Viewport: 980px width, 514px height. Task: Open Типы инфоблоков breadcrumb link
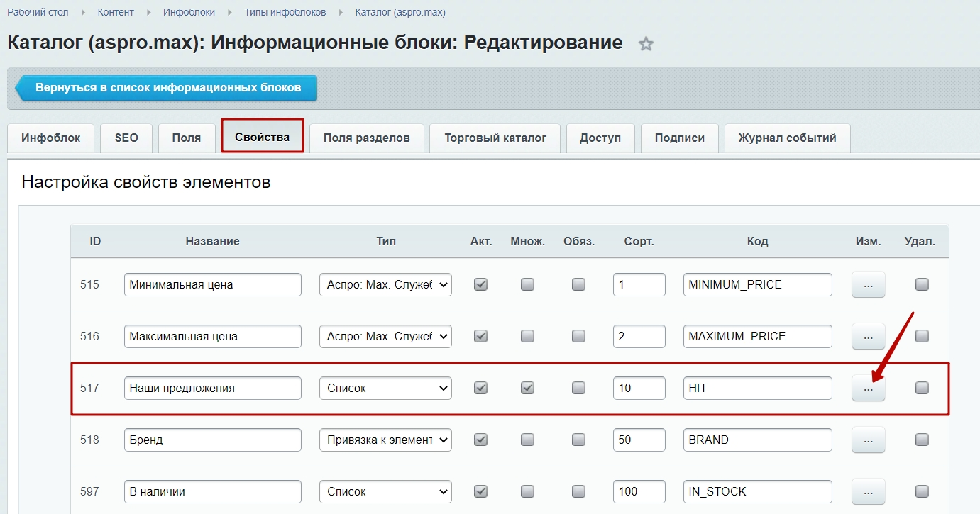coord(285,12)
